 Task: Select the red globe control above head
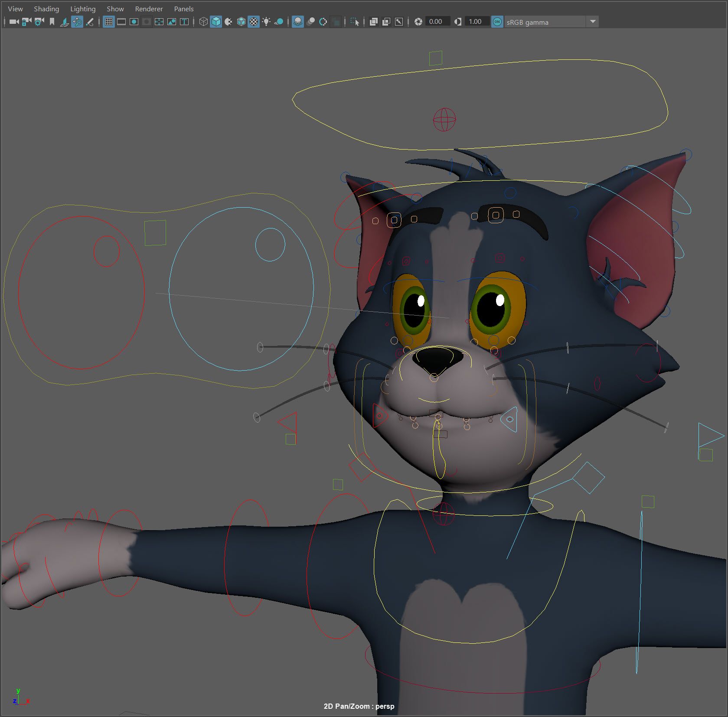click(x=444, y=120)
